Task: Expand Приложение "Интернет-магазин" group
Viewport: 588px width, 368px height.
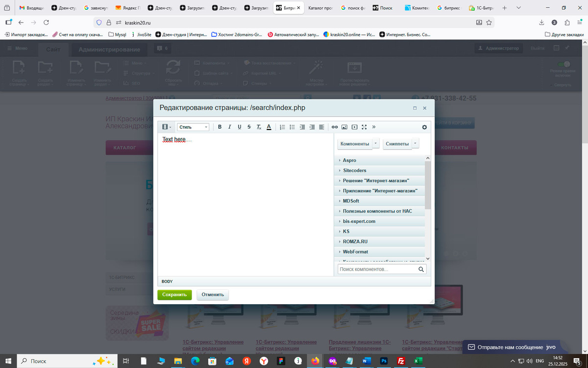Action: pos(380,190)
